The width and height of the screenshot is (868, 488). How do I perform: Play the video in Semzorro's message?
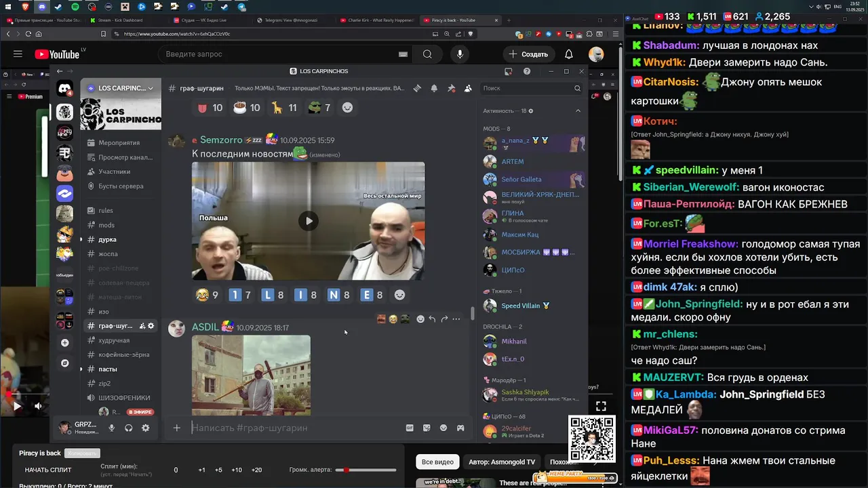tap(309, 220)
